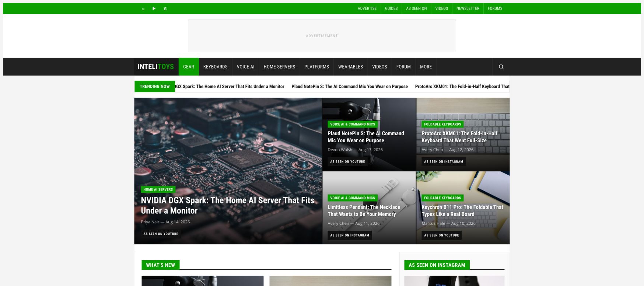Click As Seen On Instagram badge under ProtoArc
Viewport: 644px width, 286px height.
pos(444,161)
